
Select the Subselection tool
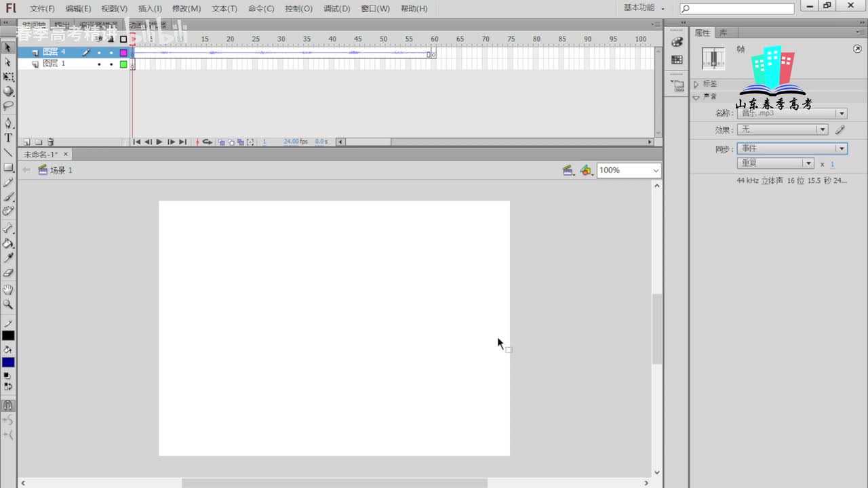(8, 62)
